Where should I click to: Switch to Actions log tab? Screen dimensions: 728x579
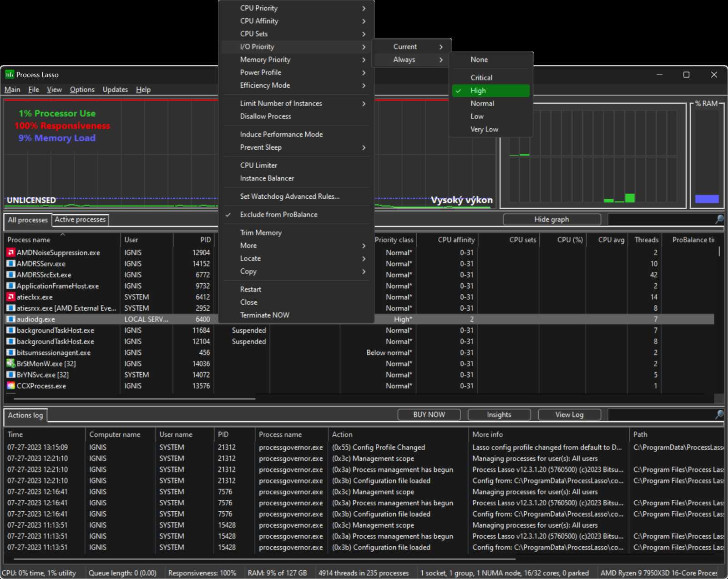point(25,415)
